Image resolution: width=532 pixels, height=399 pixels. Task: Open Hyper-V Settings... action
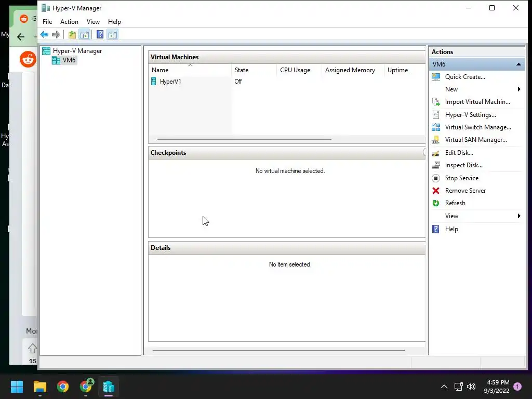coord(470,115)
